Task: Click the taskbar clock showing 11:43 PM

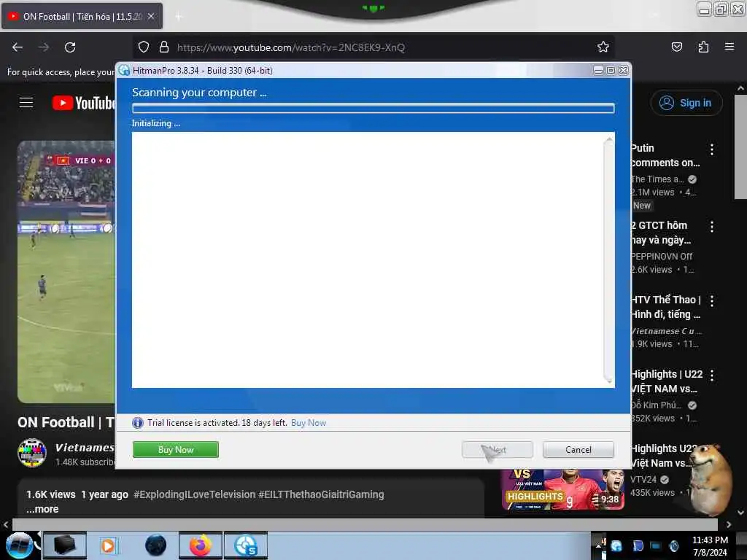Action: coord(710,545)
